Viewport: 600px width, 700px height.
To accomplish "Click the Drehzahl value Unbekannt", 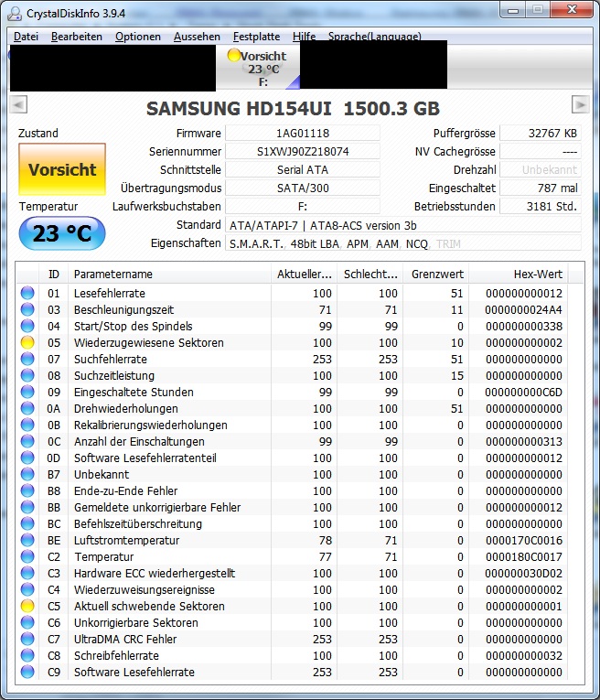I will [x=541, y=169].
